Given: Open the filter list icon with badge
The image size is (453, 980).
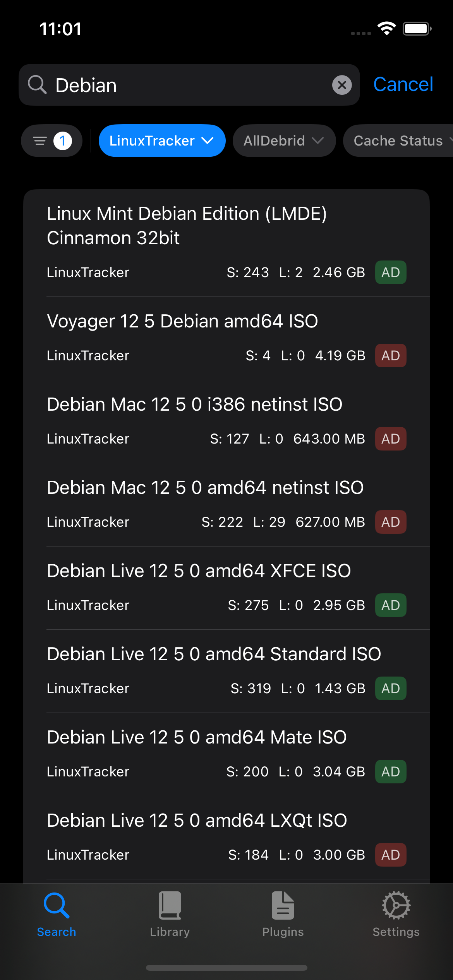Looking at the screenshot, I should click(52, 140).
